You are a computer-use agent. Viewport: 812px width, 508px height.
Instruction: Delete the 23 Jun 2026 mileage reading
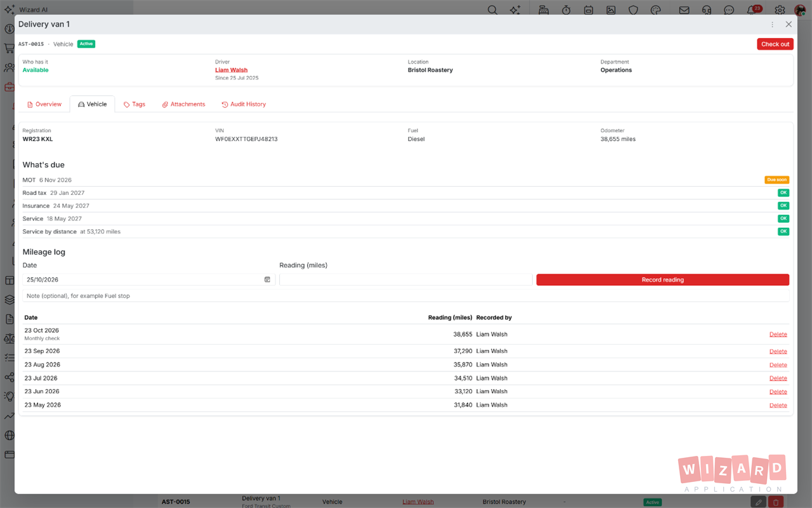(778, 392)
